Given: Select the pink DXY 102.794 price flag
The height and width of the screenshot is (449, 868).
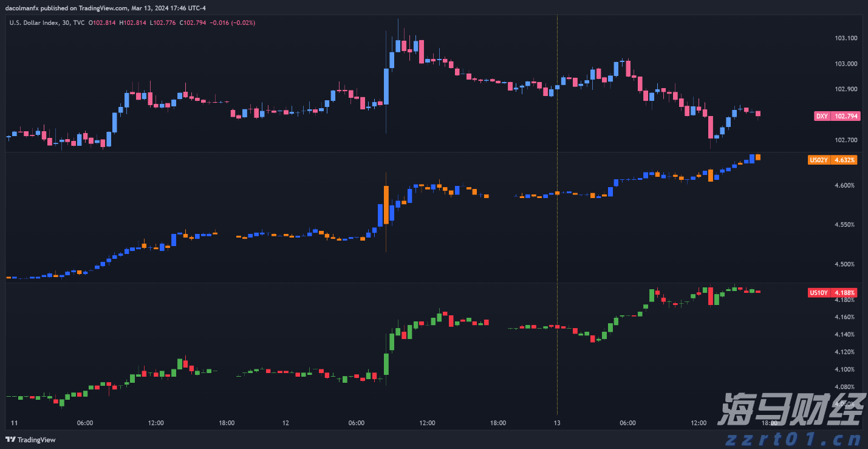Looking at the screenshot, I should (836, 116).
